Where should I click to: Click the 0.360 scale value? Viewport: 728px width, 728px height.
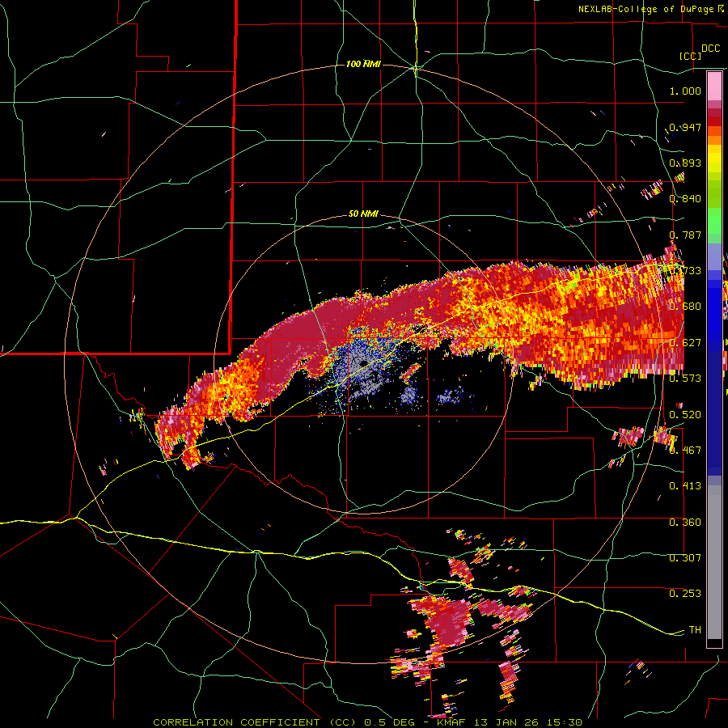coord(685,523)
